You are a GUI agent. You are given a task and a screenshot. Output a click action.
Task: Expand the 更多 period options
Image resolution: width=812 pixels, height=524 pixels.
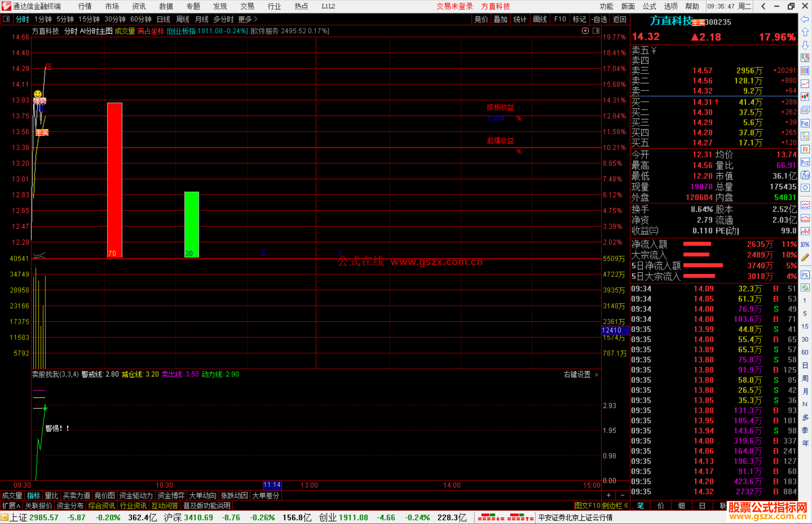(247, 19)
